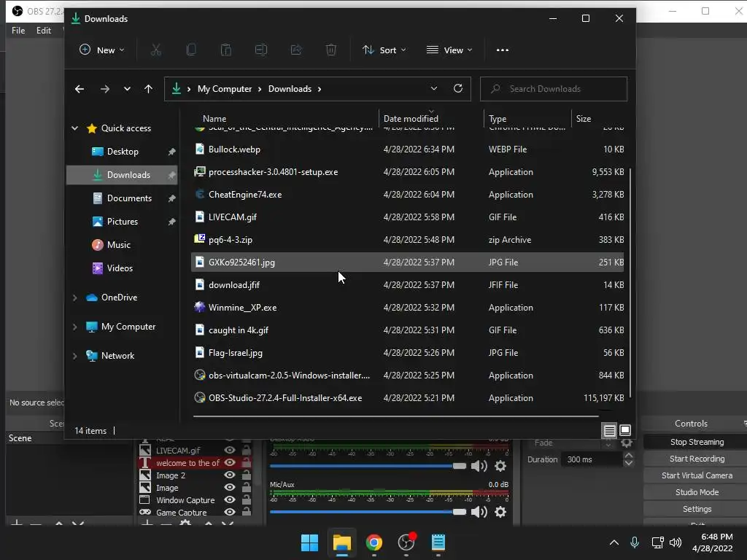747x560 pixels.
Task: Refresh the Downloads folder view
Action: (x=458, y=88)
